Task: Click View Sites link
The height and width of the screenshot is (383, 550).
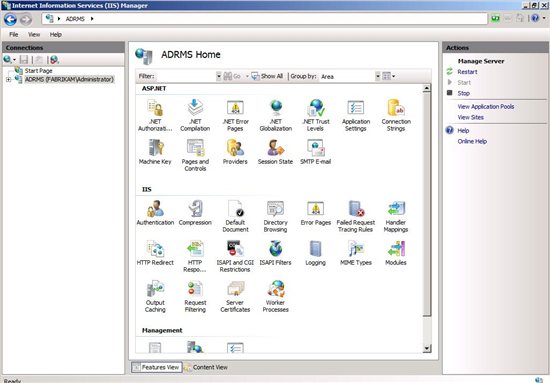Action: point(470,117)
